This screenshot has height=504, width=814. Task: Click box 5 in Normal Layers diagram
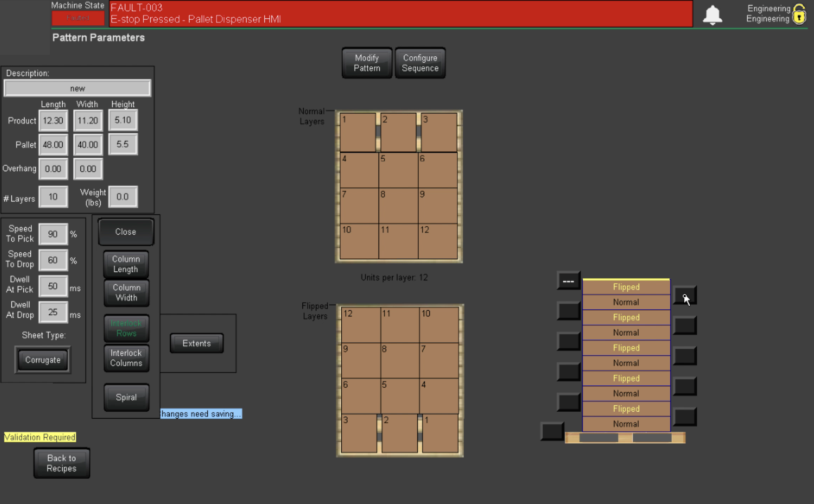398,170
